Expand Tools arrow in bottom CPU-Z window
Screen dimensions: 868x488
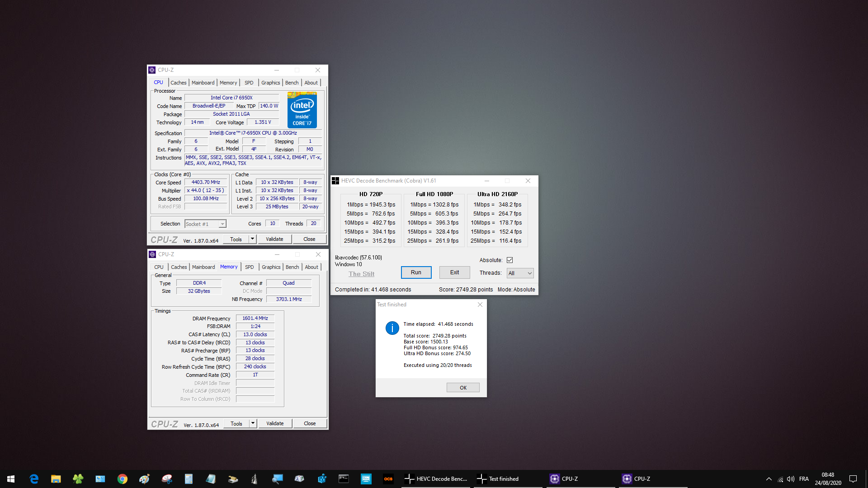pos(253,423)
